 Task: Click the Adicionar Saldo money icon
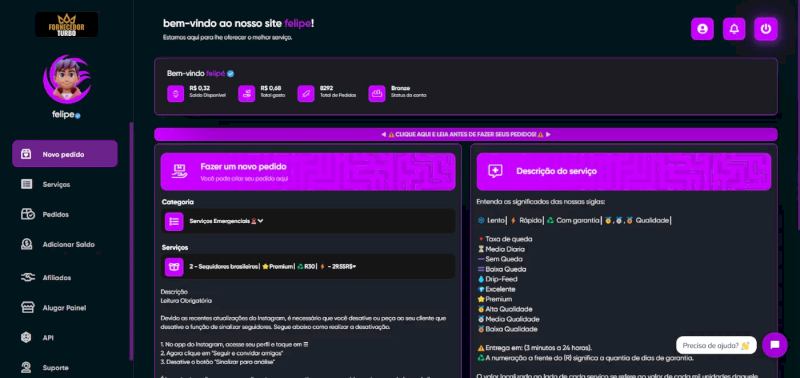pos(27,244)
